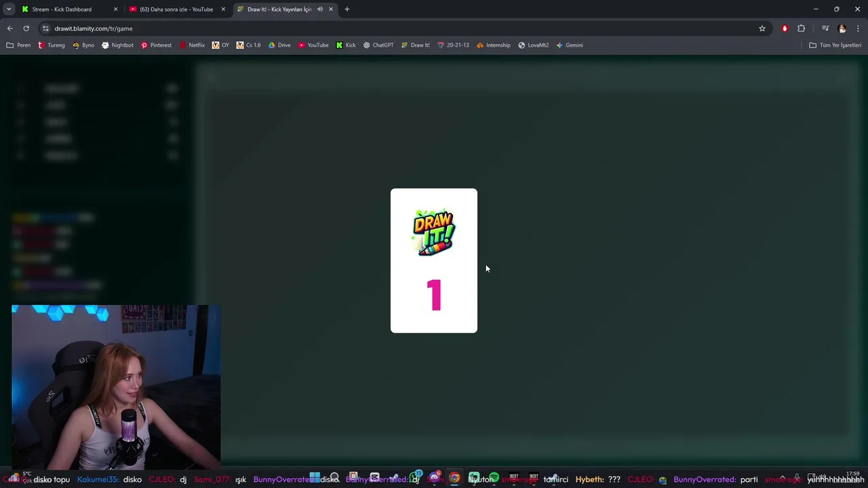Open the Nightbot bookmark

click(117, 45)
